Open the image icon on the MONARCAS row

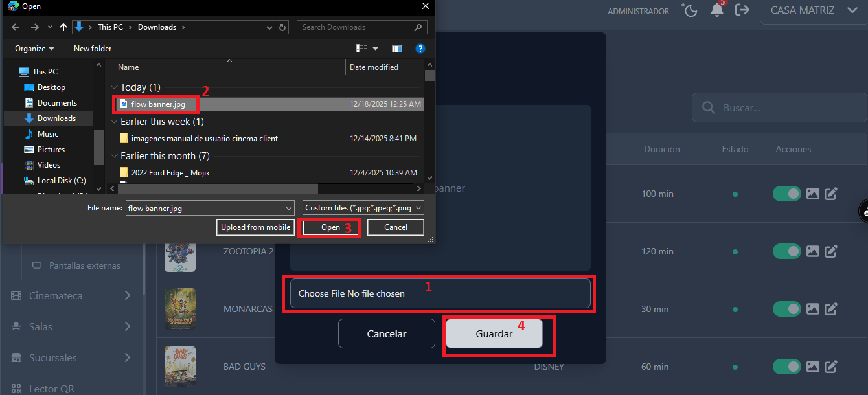click(813, 309)
